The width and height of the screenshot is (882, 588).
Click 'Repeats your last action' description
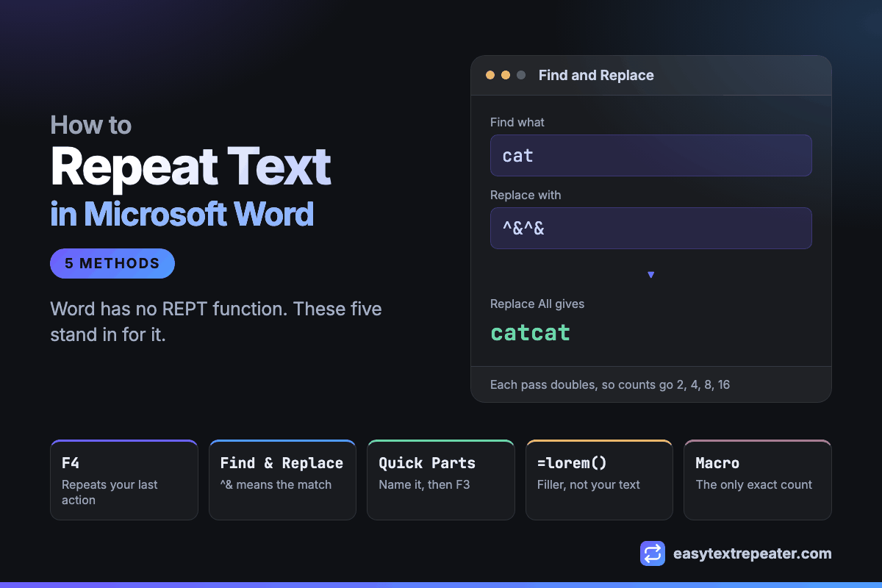[x=110, y=492]
